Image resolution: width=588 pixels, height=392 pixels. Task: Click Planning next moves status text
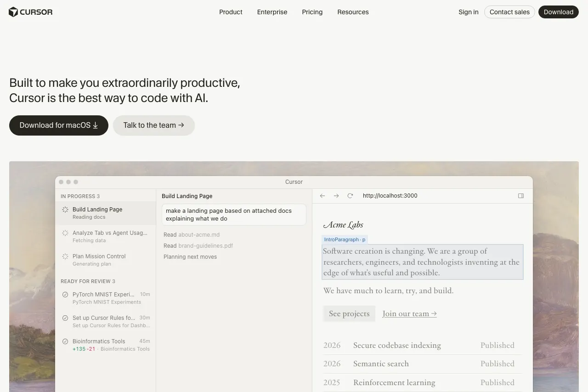point(190,257)
